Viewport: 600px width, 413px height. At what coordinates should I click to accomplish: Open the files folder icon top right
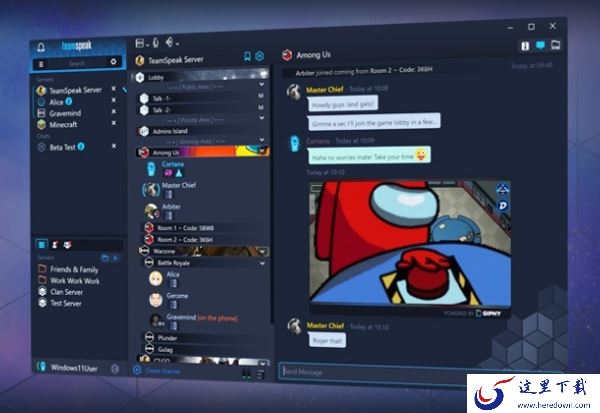555,45
